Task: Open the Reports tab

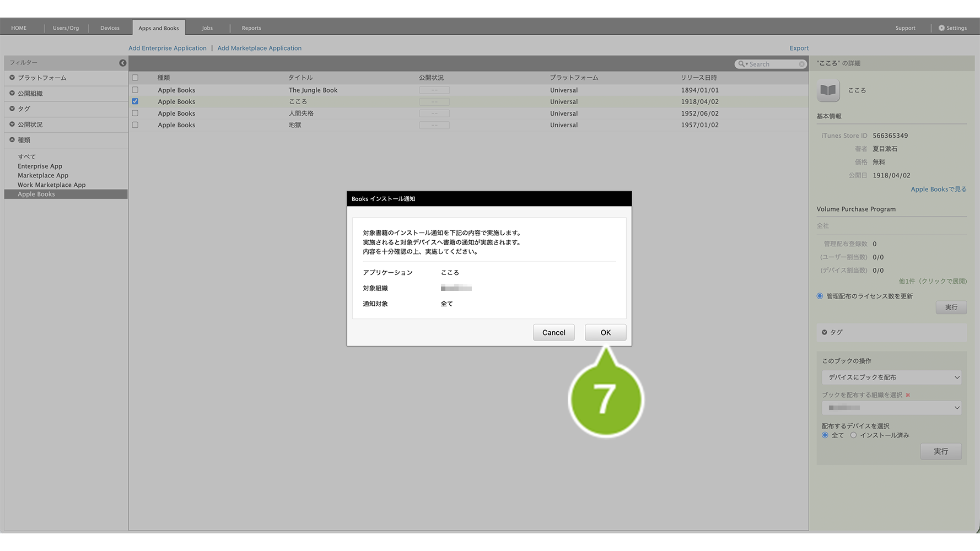Action: pos(251,28)
